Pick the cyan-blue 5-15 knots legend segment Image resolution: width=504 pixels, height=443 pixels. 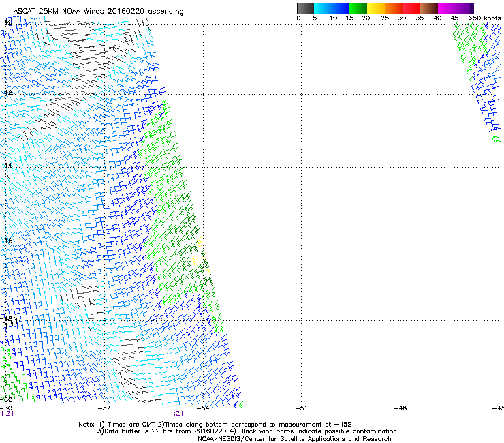tap(332, 8)
